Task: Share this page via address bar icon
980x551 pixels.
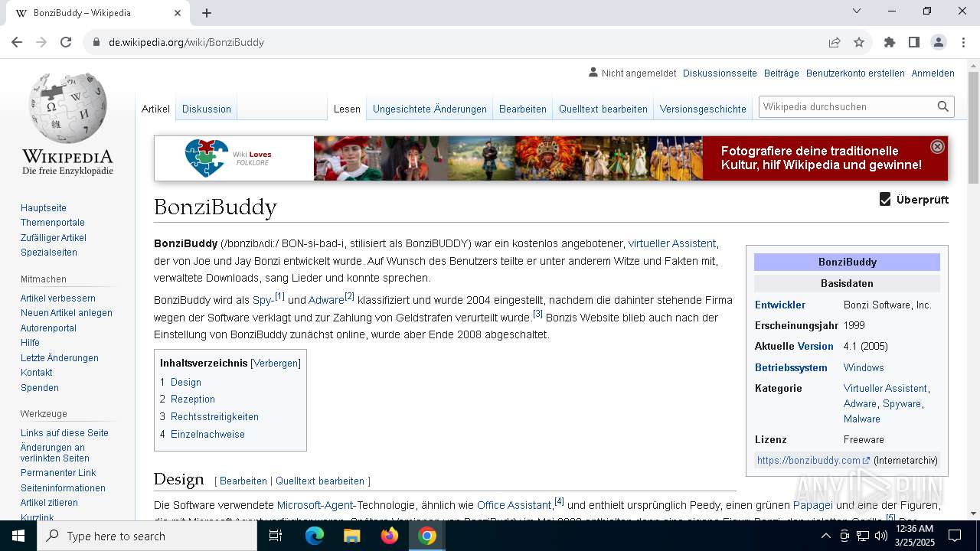Action: 835,42
